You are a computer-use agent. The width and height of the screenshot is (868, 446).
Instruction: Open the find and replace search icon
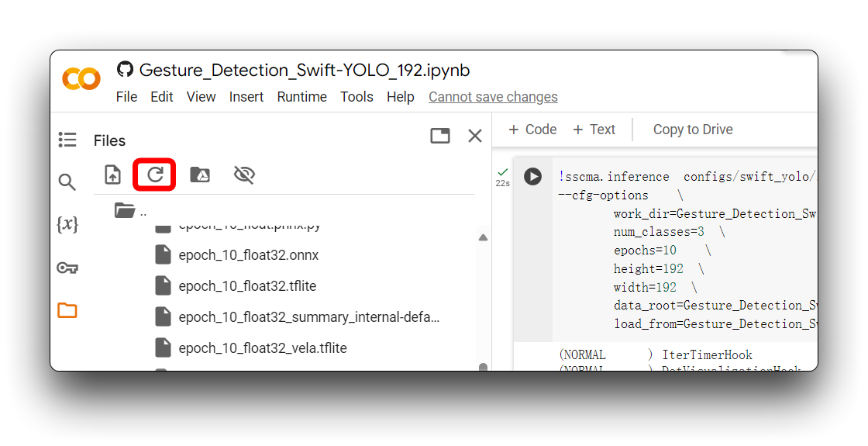(x=67, y=182)
